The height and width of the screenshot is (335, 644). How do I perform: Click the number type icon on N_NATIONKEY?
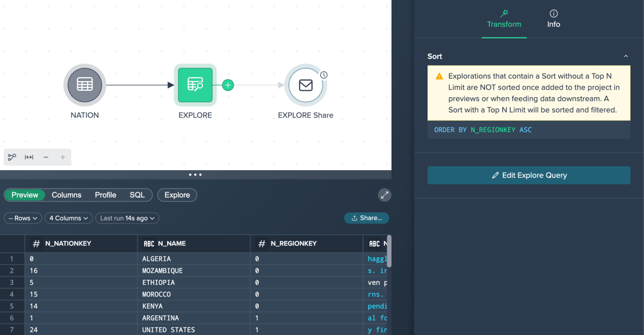click(36, 244)
